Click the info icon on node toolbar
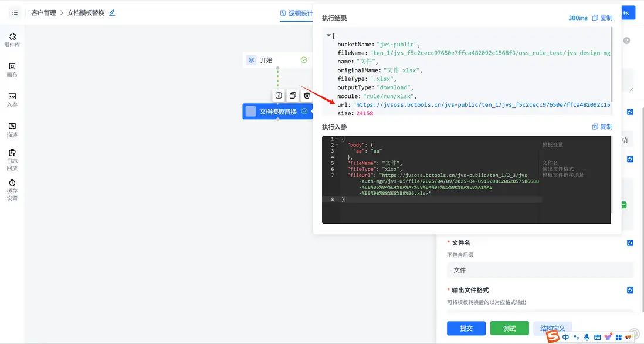 click(x=279, y=95)
